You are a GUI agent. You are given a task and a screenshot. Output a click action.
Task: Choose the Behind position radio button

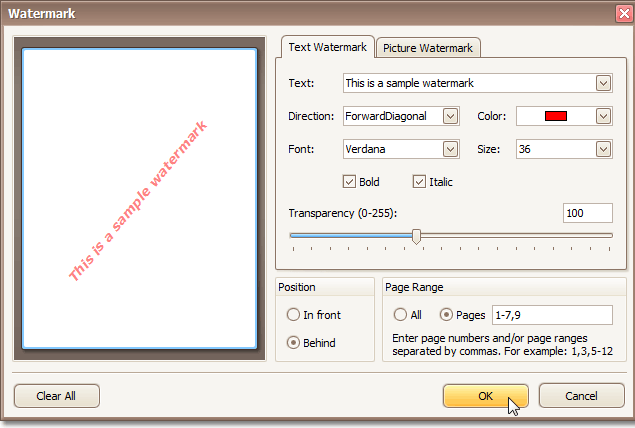pos(293,342)
